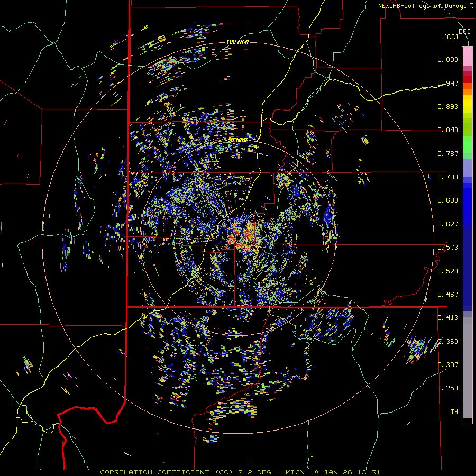Viewport: 476px width, 476px height.
Task: Select the 50 NMI range ring label
Action: coord(237,140)
